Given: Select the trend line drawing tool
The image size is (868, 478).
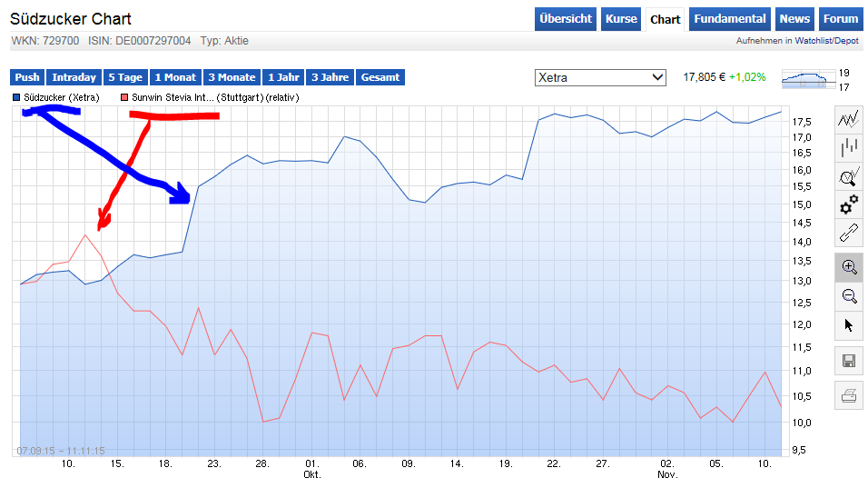Looking at the screenshot, I should (849, 234).
